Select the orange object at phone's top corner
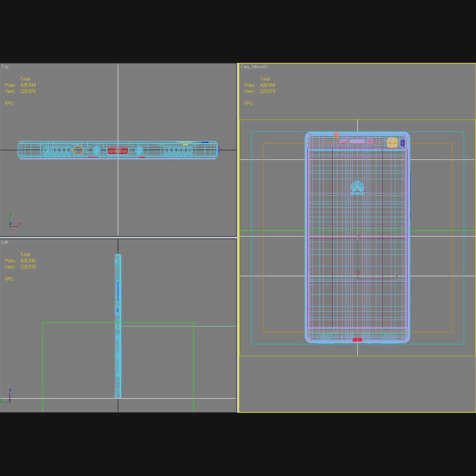Image resolution: width=476 pixels, height=476 pixels. pyautogui.click(x=336, y=135)
